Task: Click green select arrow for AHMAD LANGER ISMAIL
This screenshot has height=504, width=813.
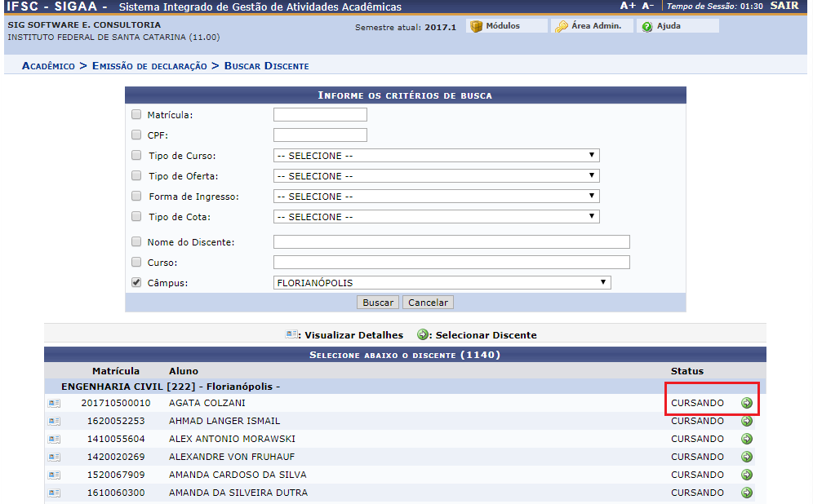Action: (746, 421)
